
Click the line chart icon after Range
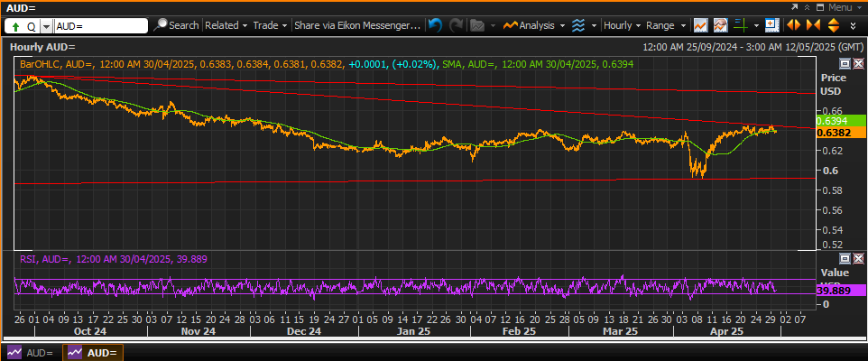tap(701, 25)
